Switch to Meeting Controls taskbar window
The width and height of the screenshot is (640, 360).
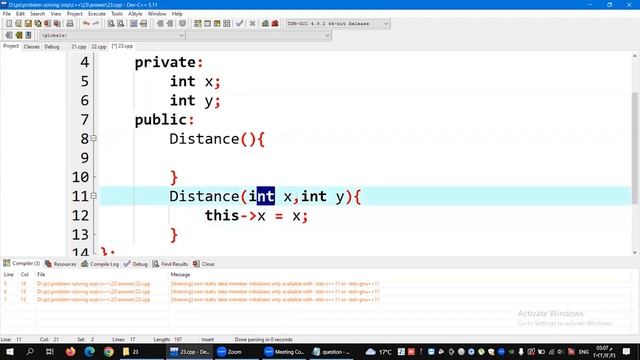(284, 351)
